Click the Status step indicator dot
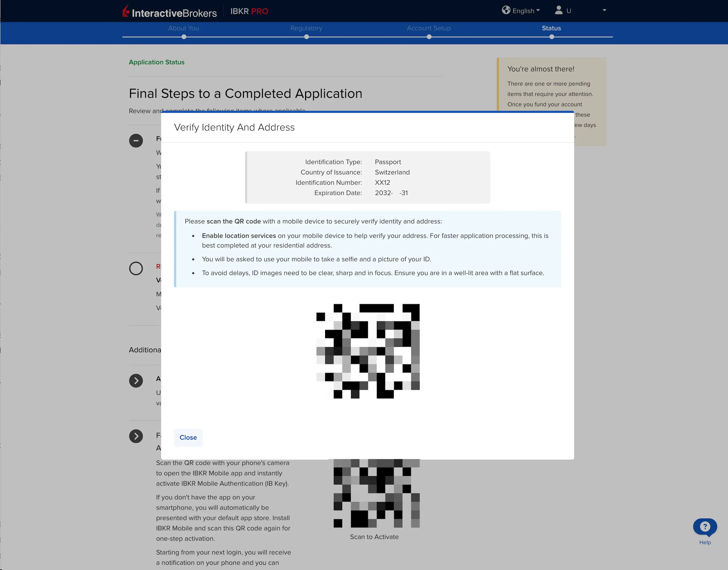Screen dimensions: 728x570 click(551, 37)
